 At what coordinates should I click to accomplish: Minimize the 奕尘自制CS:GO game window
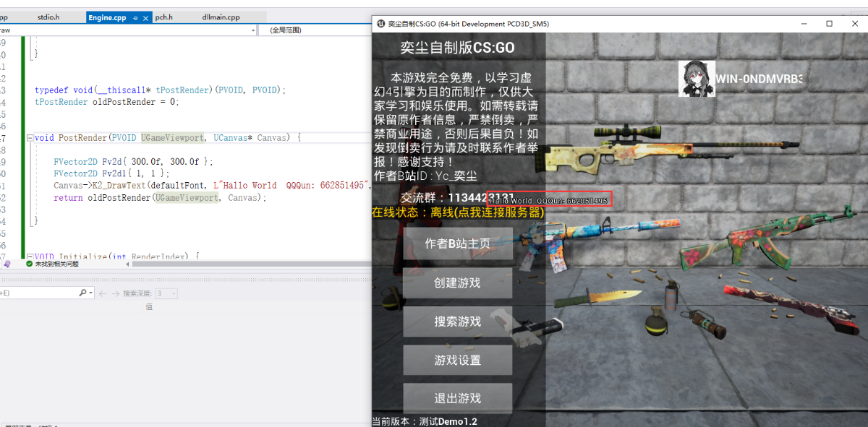click(804, 24)
